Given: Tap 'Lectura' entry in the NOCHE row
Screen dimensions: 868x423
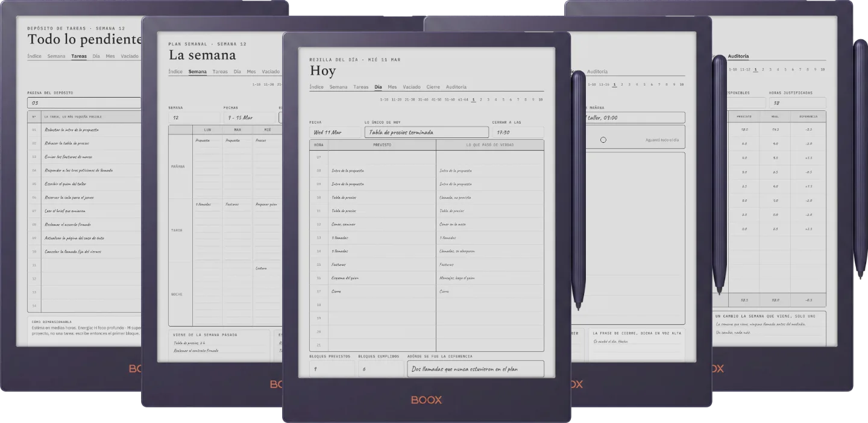Looking at the screenshot, I should [x=261, y=268].
